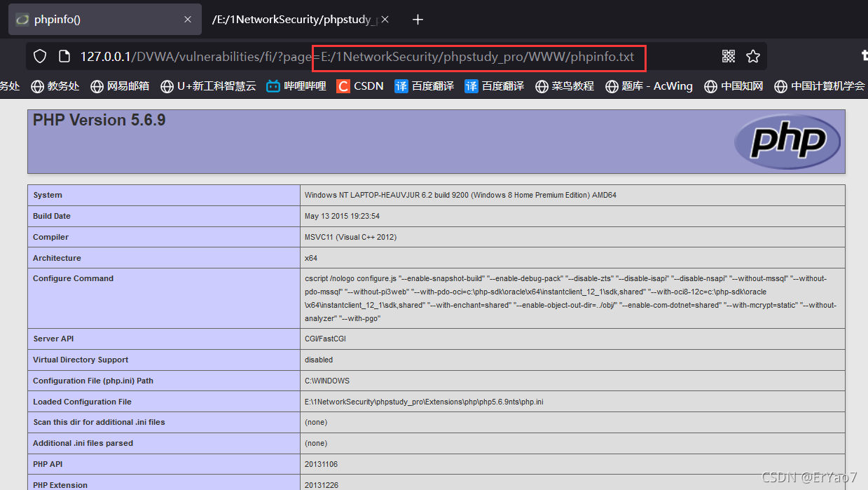Open the second 百度翻译 bookmark
This screenshot has height=490, width=868.
click(x=495, y=86)
